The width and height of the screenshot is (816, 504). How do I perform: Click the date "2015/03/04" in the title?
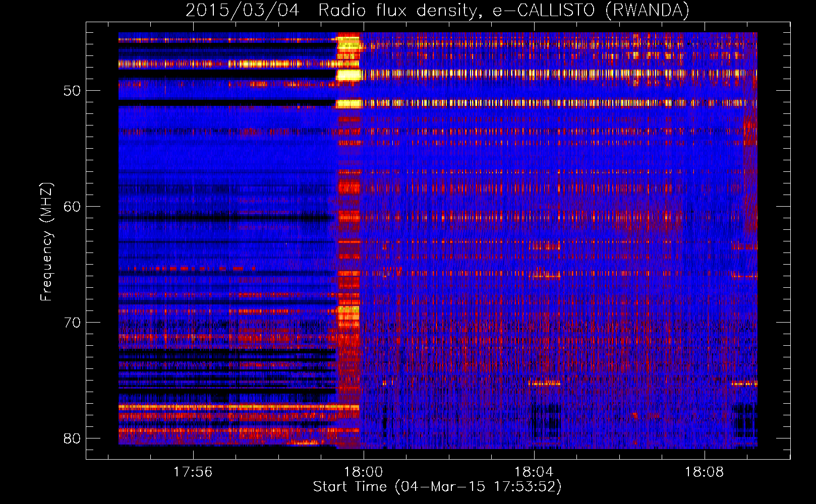[x=243, y=11]
